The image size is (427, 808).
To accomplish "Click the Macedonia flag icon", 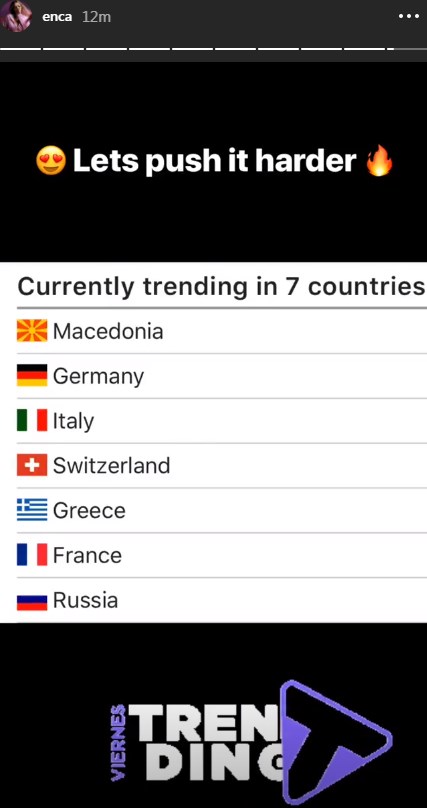I will tap(32, 331).
